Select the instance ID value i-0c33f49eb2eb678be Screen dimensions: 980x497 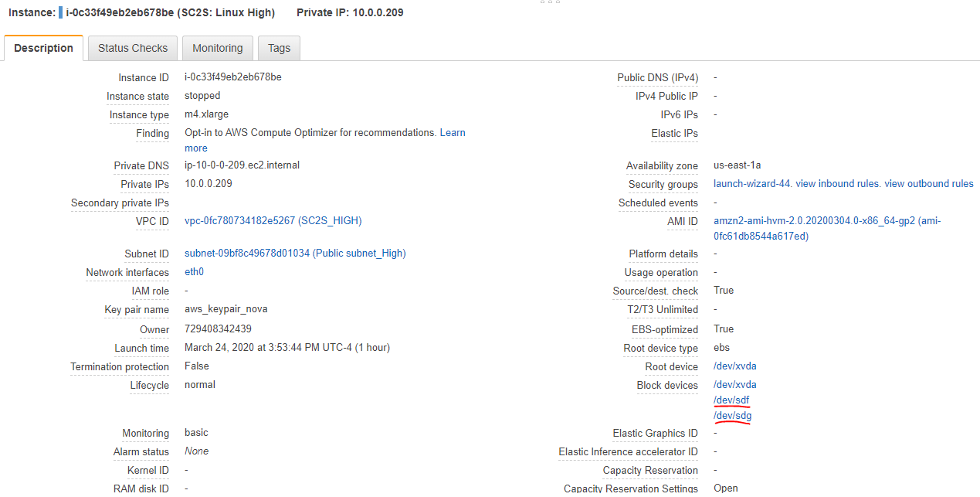(233, 77)
